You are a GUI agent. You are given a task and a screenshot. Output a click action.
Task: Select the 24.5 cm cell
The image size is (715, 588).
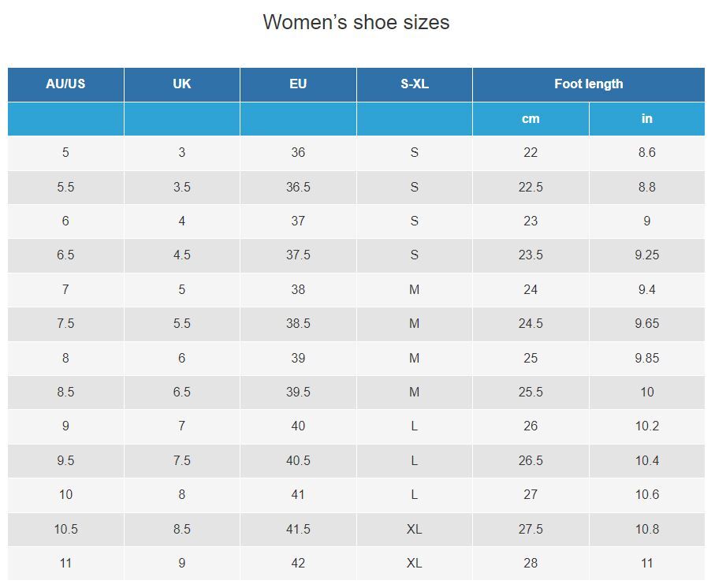pyautogui.click(x=531, y=324)
